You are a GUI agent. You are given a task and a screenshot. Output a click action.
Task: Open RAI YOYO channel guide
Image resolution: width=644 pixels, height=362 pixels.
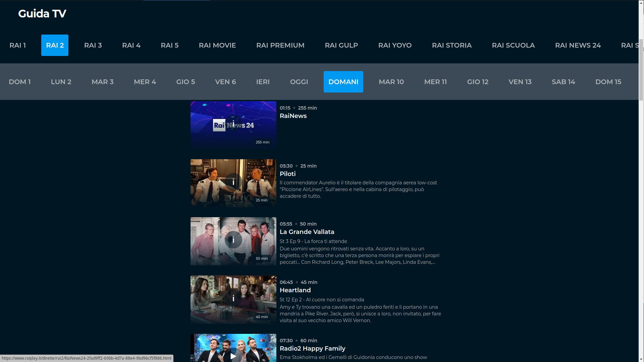[395, 45]
